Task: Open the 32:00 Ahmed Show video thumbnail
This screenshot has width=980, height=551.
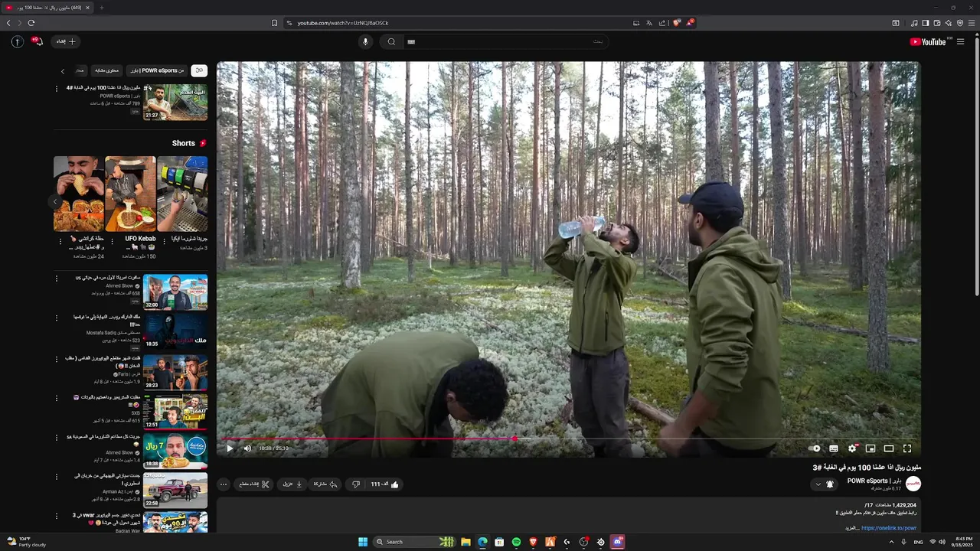Action: [x=175, y=292]
